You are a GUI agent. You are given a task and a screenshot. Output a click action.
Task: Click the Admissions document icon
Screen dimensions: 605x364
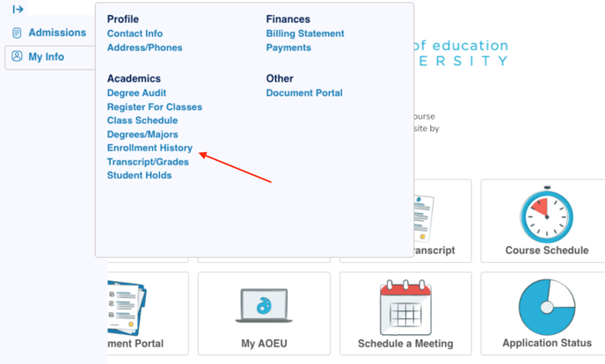17,33
